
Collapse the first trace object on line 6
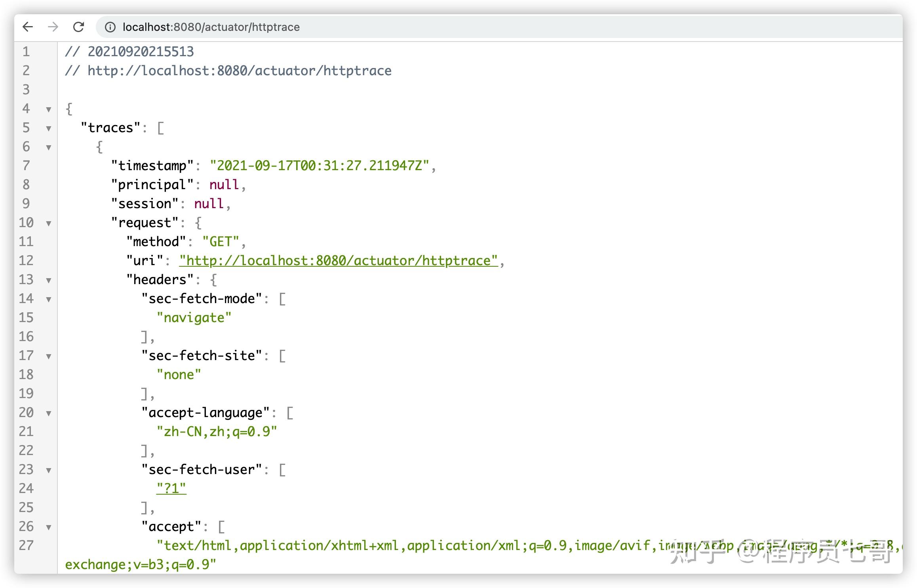(49, 148)
